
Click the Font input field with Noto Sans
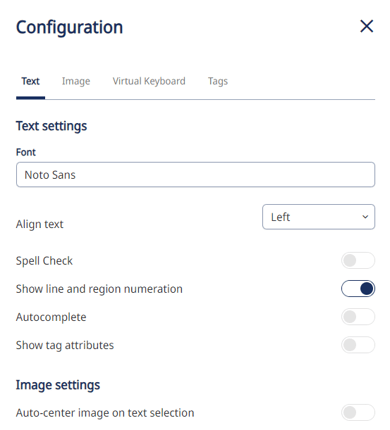[x=195, y=175]
